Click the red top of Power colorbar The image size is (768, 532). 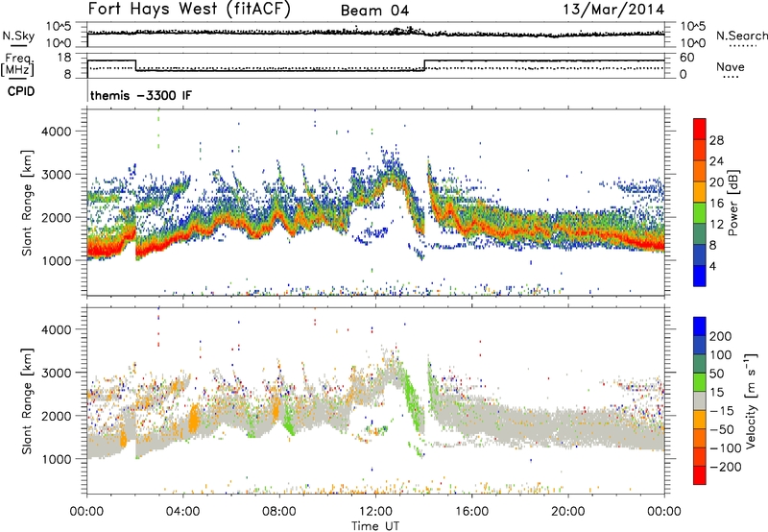(700, 130)
